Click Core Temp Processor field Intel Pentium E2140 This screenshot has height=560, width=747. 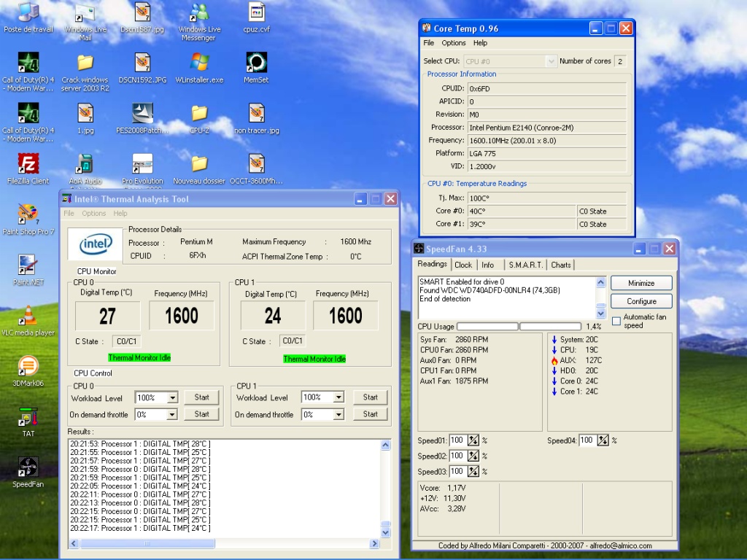pos(546,128)
